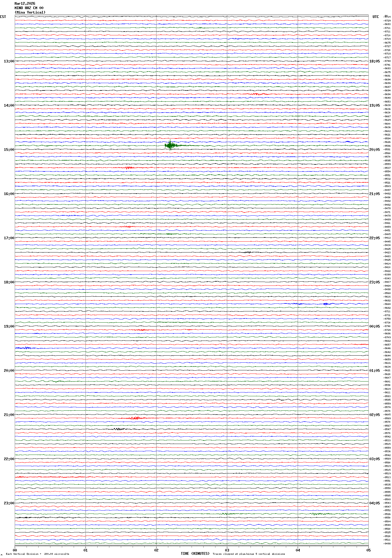The image size is (392, 558).
Task: Click the 05 minute tick label
Action: pos(368,550)
